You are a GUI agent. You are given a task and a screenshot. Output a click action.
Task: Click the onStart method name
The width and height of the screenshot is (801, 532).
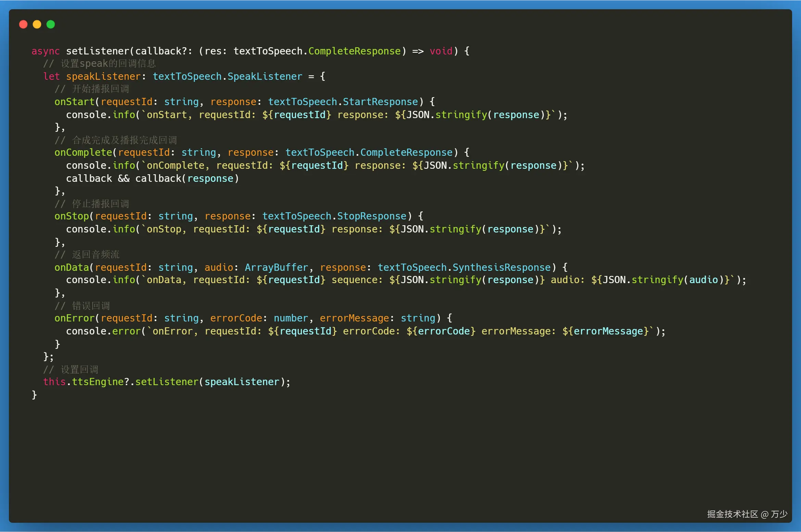click(x=74, y=102)
